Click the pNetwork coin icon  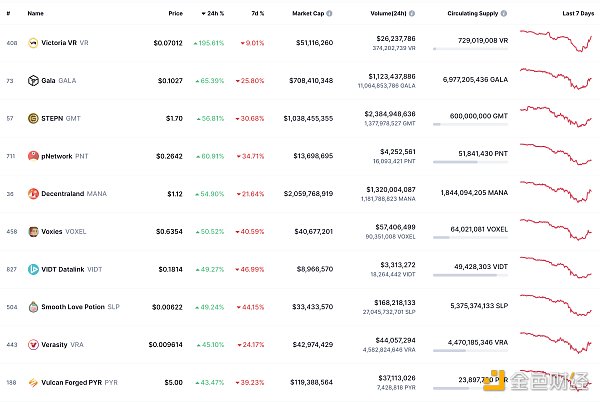[x=32, y=155]
